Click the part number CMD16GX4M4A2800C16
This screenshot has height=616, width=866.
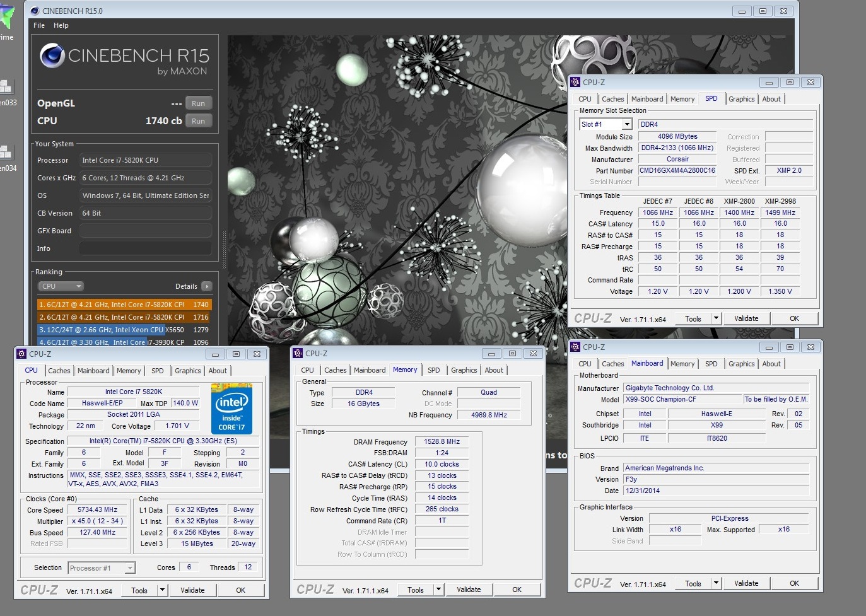pos(677,170)
